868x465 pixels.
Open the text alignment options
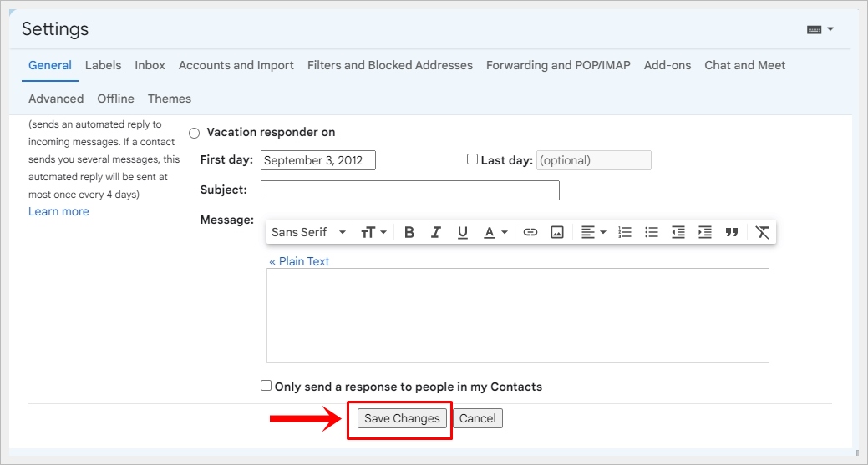click(x=593, y=232)
